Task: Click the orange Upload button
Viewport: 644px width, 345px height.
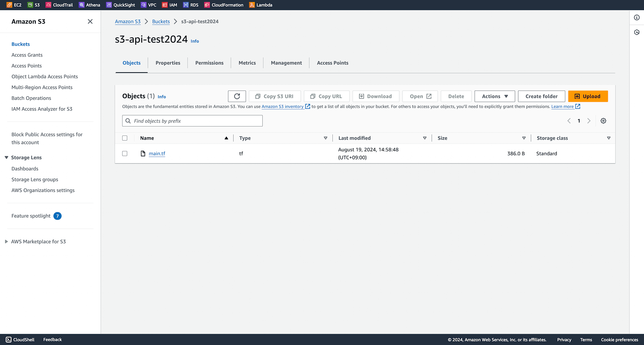Action: click(x=588, y=96)
